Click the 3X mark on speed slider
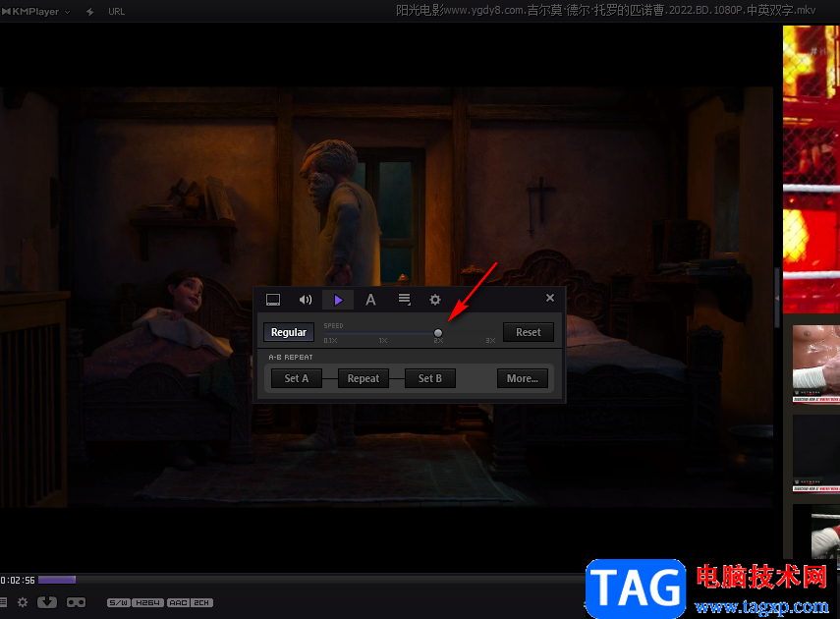Viewport: 840px width, 619px height. point(490,340)
